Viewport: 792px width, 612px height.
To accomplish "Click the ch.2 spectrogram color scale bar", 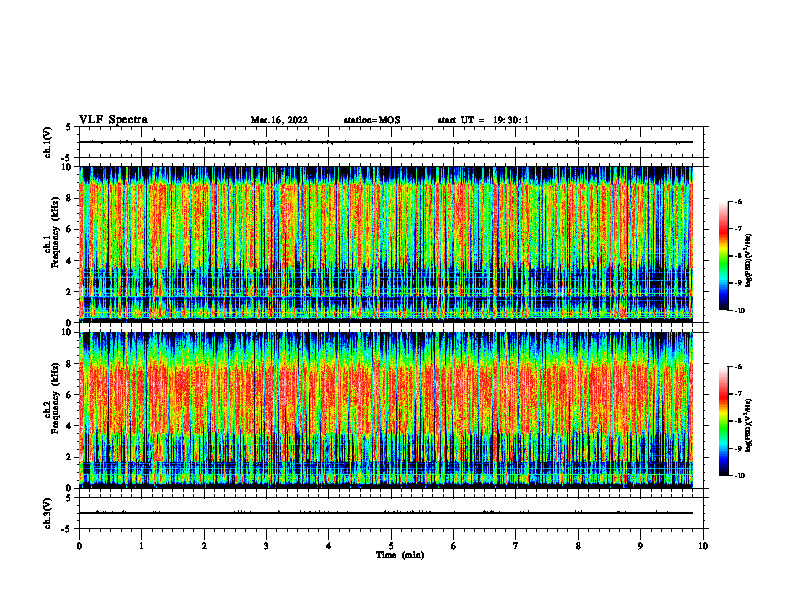I will [x=723, y=421].
